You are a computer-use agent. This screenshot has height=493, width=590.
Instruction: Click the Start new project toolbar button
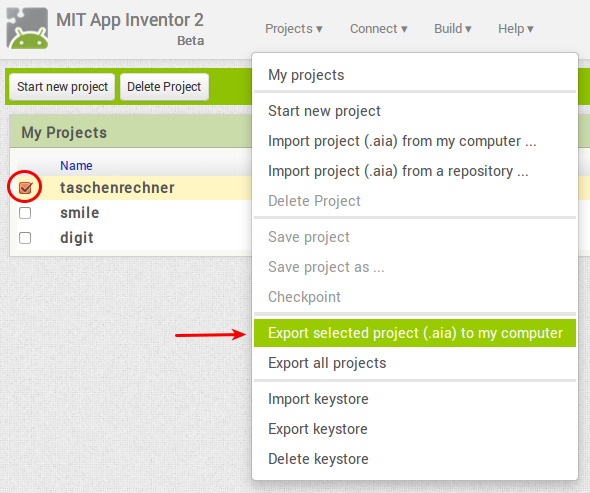click(62, 87)
